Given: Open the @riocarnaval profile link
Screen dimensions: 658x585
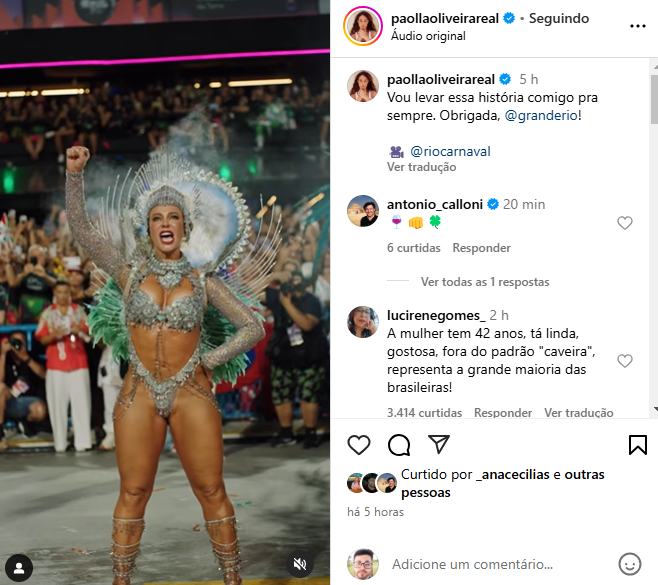Looking at the screenshot, I should [x=450, y=151].
